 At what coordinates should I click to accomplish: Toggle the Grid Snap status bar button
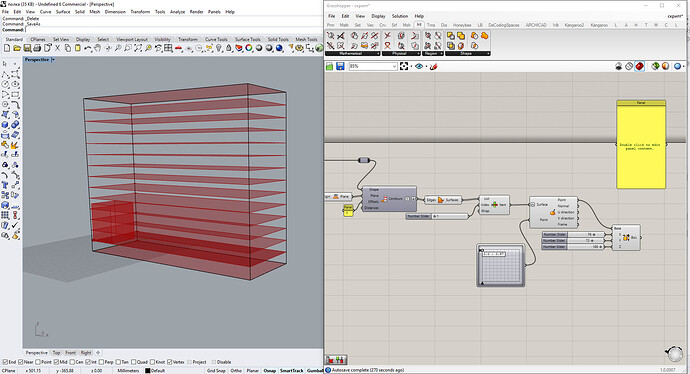click(216, 370)
